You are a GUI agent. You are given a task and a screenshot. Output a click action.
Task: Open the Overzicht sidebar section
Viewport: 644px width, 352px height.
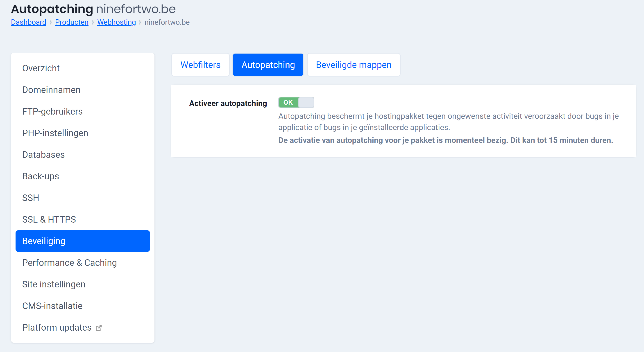point(41,68)
